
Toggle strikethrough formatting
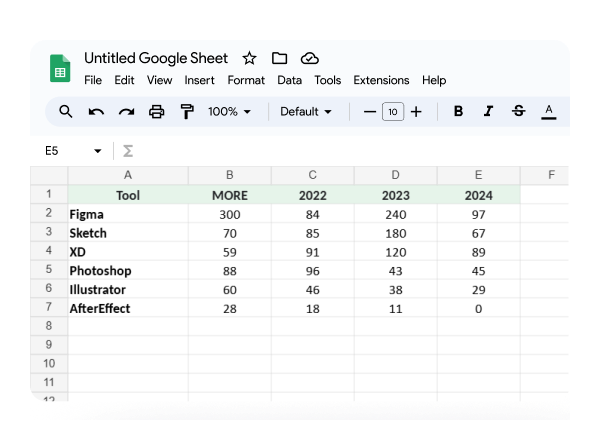pyautogui.click(x=518, y=111)
